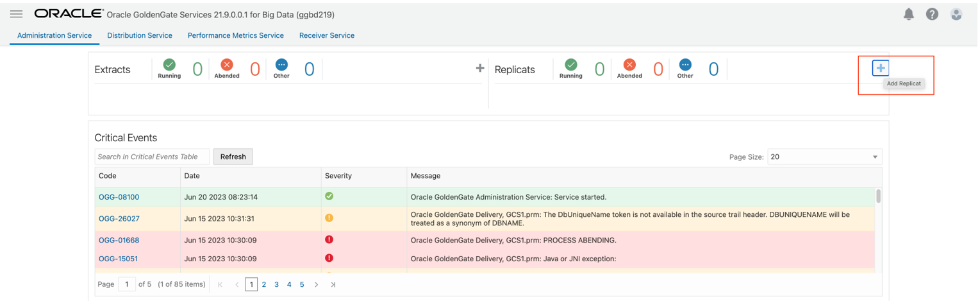Image resolution: width=980 pixels, height=301 pixels.
Task: Open the OGG-08100 code link
Action: coord(119,197)
